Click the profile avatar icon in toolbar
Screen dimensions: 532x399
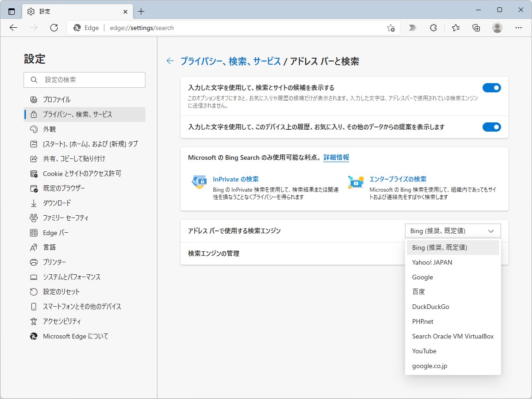point(497,28)
